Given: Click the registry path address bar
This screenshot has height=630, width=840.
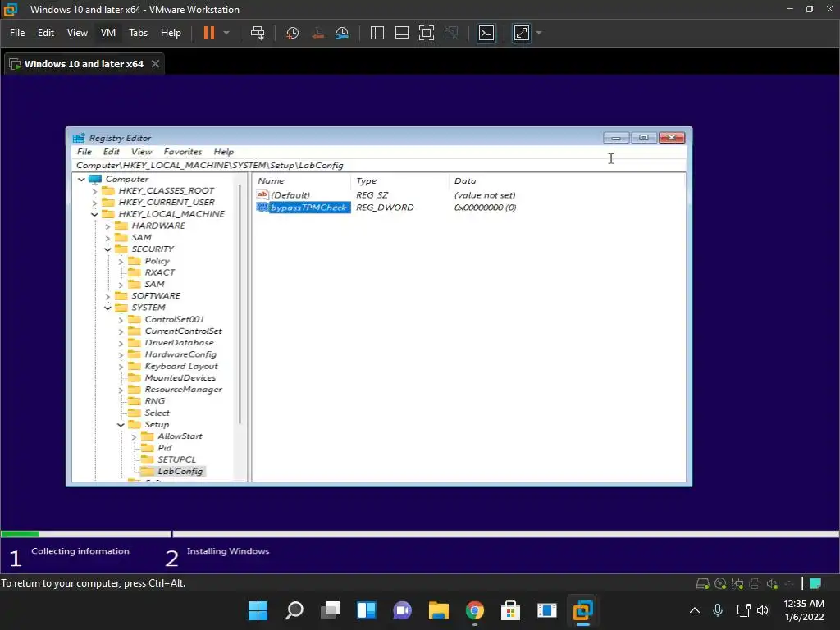Looking at the screenshot, I should [379, 165].
